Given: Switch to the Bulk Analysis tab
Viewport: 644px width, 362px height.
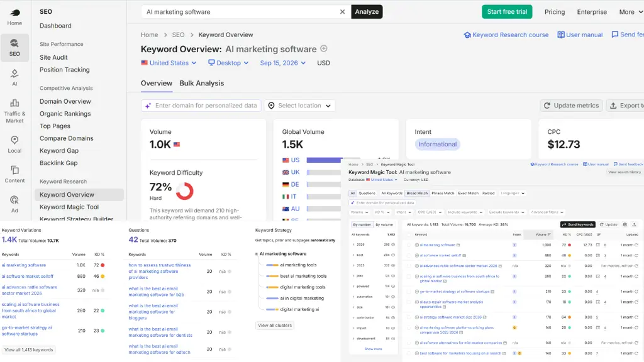Looking at the screenshot, I should 202,84.
